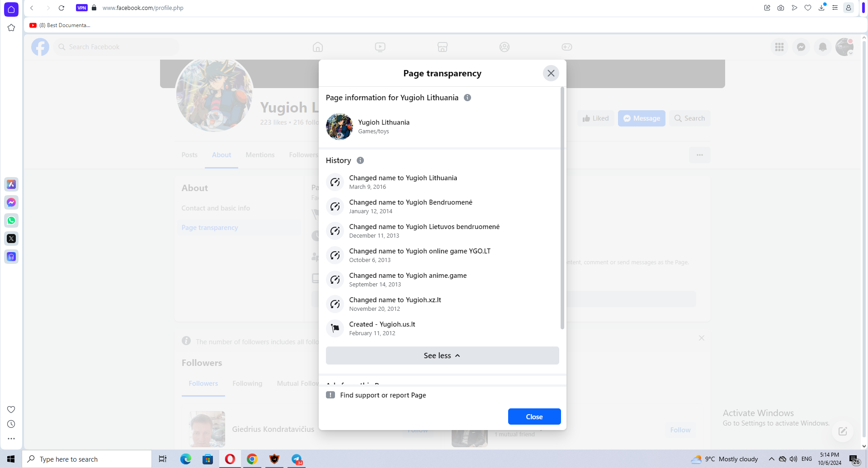Open Opera sidebar three-dots more menu
This screenshot has width=868, height=468.
point(11,439)
